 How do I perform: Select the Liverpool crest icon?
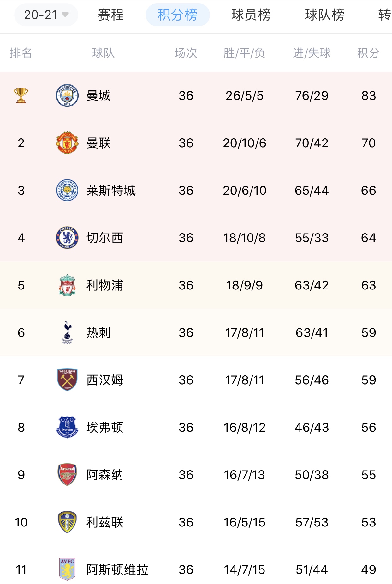click(67, 285)
